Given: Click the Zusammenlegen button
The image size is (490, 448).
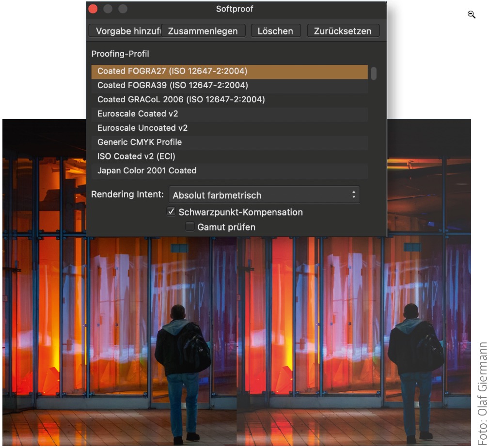Looking at the screenshot, I should coord(203,31).
